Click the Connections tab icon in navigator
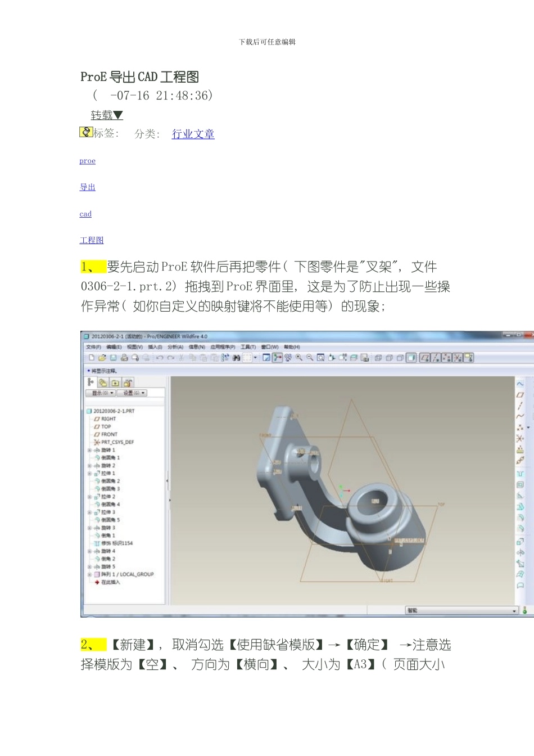The image size is (534, 756). pos(128,382)
